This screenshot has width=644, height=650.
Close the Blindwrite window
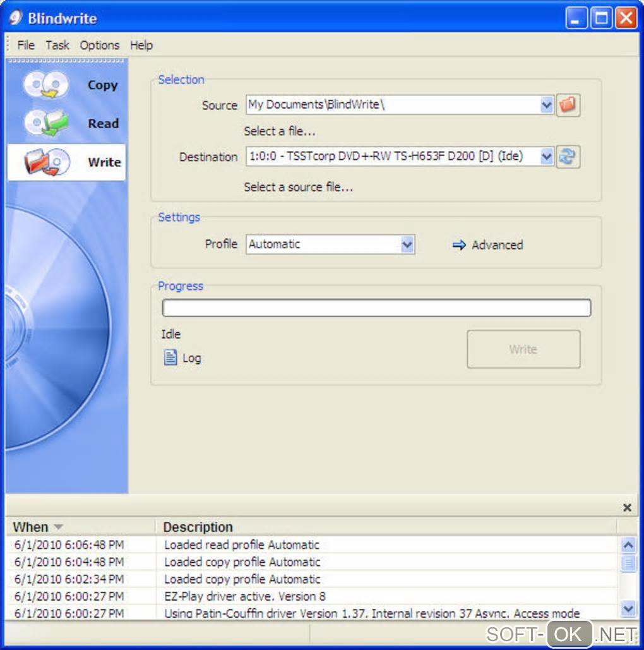(x=626, y=18)
